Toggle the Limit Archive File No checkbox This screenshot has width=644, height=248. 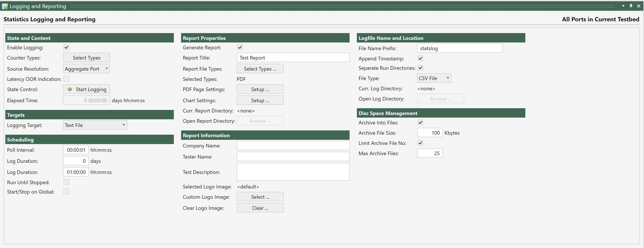coord(421,143)
